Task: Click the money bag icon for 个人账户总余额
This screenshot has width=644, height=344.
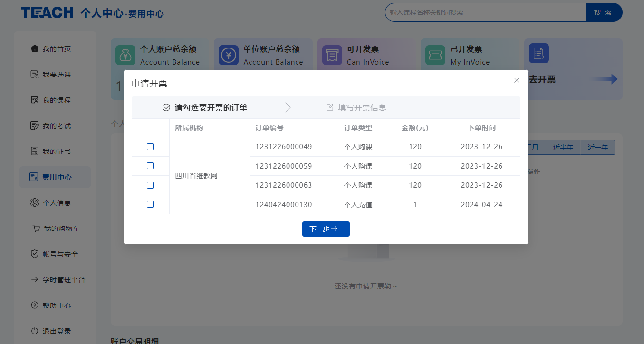Action: [x=125, y=55]
